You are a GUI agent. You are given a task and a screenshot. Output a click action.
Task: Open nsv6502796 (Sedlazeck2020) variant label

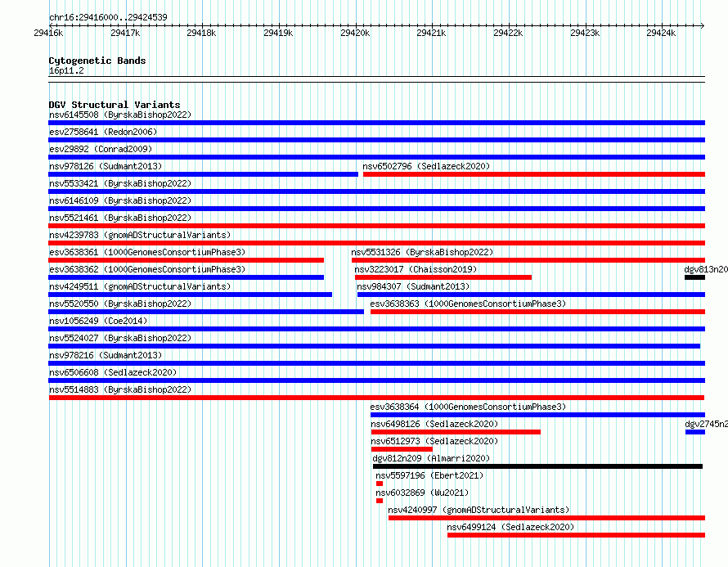click(426, 166)
